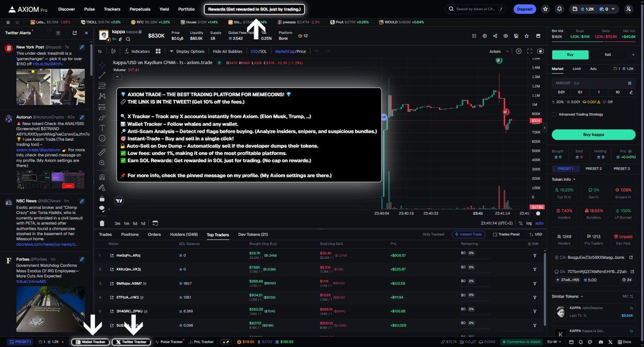
Task: Enable the Only Tracked filter
Action: tap(434, 234)
